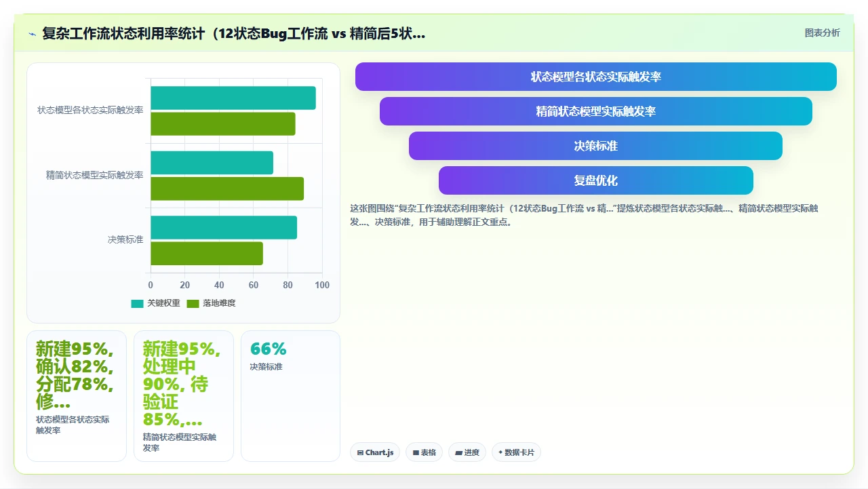
Task: Click the 66% value text
Action: click(269, 349)
